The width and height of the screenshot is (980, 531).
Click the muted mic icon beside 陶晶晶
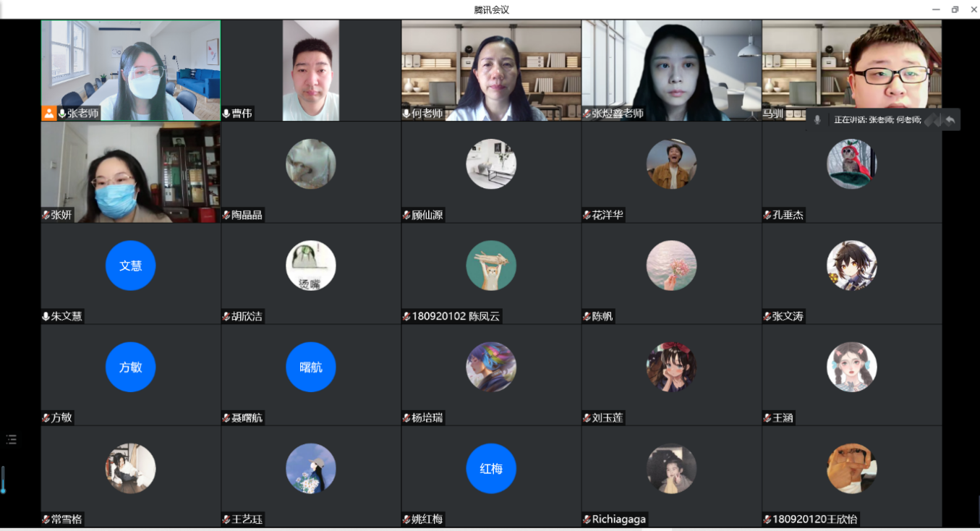226,215
